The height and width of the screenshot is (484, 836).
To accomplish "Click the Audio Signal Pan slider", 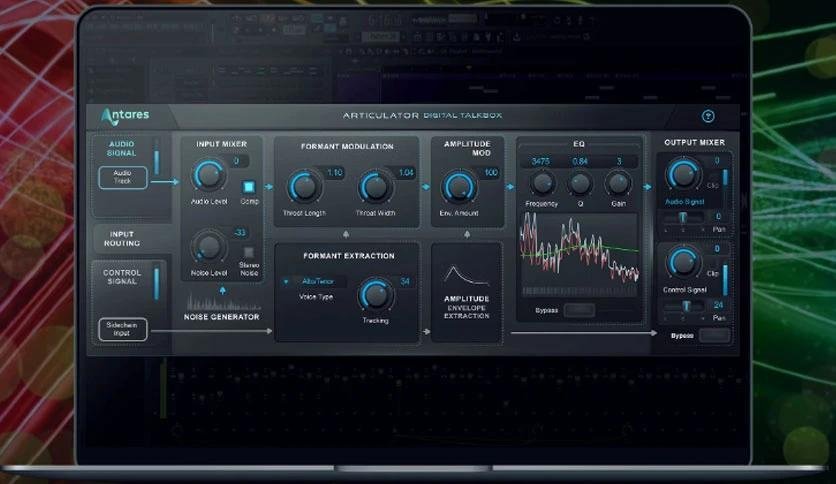I will 684,217.
